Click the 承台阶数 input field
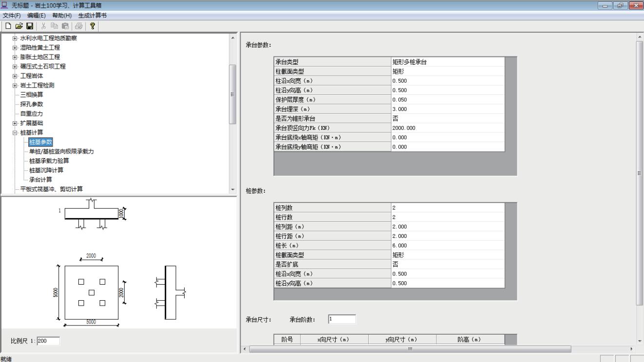The width and height of the screenshot is (644, 362). (341, 319)
